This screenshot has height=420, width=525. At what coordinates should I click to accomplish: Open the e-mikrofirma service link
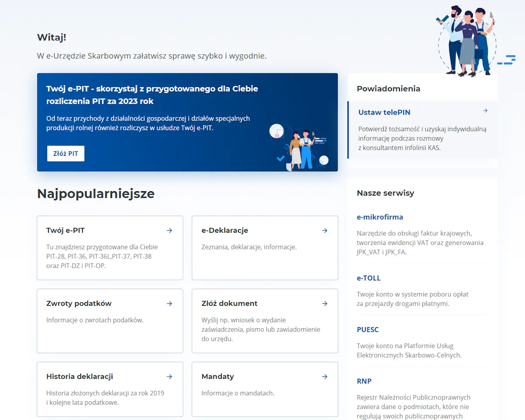[380, 217]
